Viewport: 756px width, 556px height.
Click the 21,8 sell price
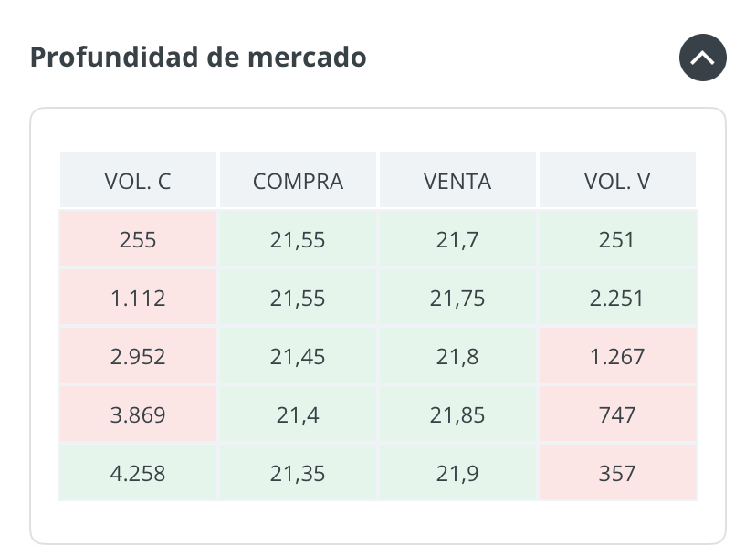point(457,357)
